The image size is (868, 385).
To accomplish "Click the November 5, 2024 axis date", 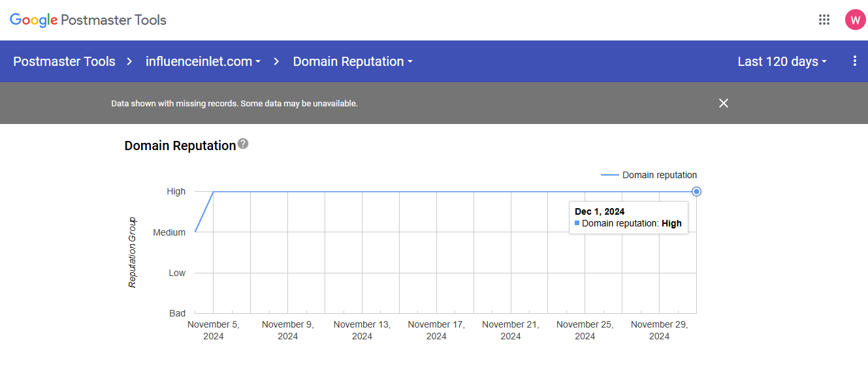I will pos(214,330).
